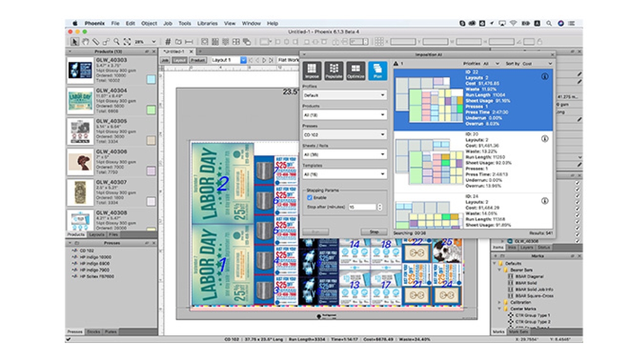Open the Object menu

[149, 23]
